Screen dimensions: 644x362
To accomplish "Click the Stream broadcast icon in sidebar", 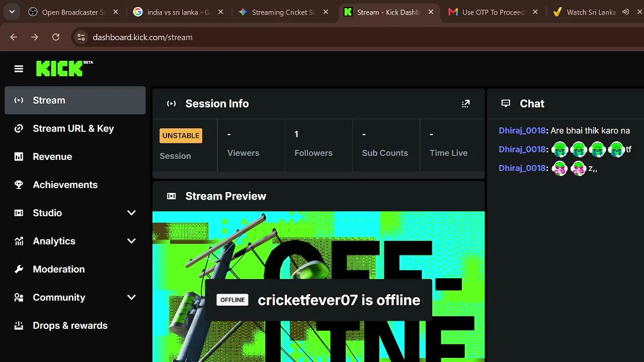I will [x=19, y=100].
